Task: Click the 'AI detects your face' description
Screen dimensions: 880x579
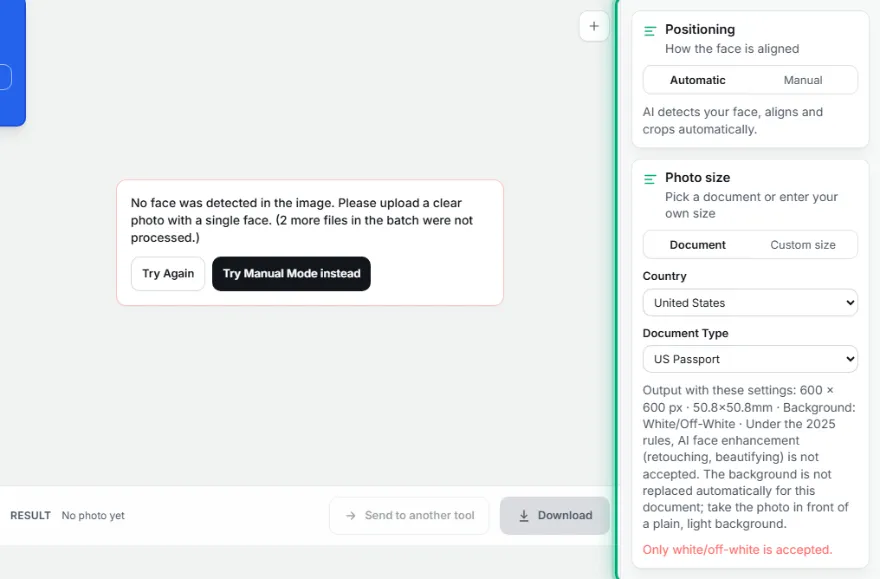Action: (x=733, y=121)
